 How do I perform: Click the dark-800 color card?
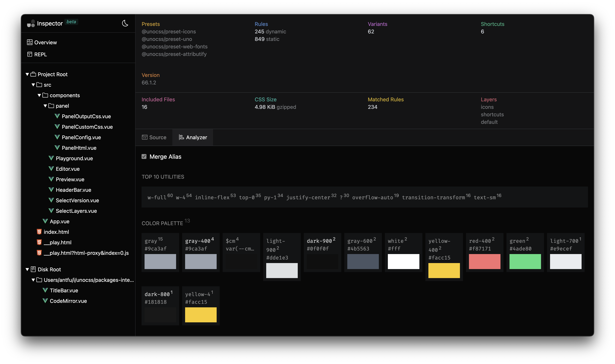160,306
